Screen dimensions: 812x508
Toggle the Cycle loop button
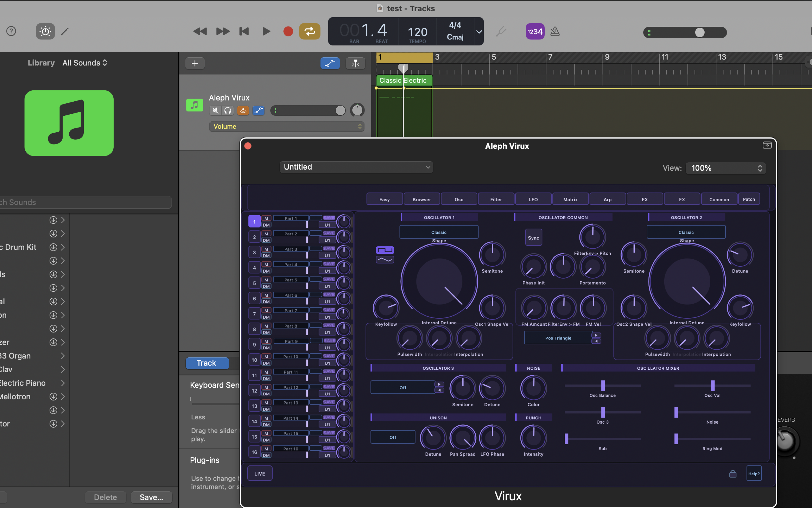coord(309,31)
